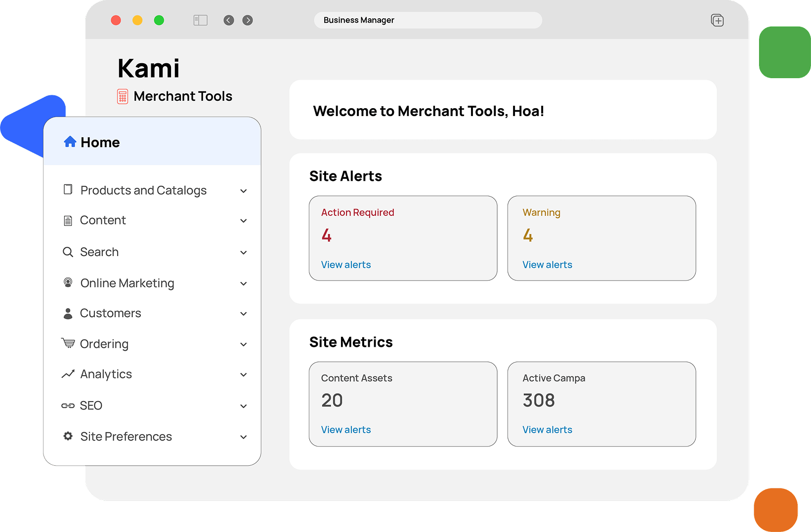Click the Site Metrics heading
Image resolution: width=811 pixels, height=532 pixels.
[351, 342]
